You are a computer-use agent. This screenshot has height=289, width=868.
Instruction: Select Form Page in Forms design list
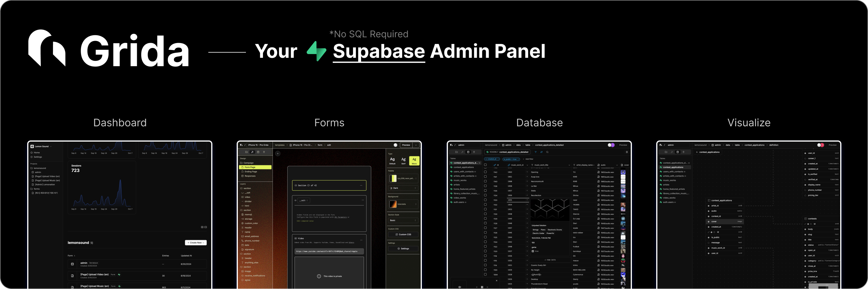255,167
